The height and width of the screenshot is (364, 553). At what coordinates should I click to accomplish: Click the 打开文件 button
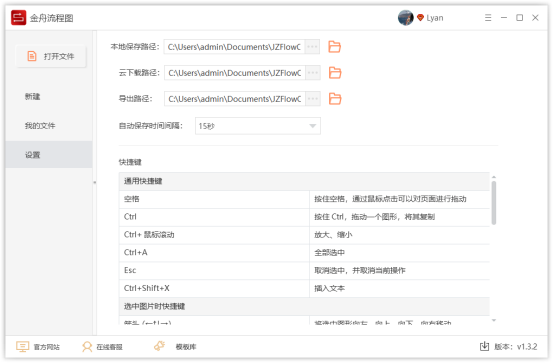(51, 56)
